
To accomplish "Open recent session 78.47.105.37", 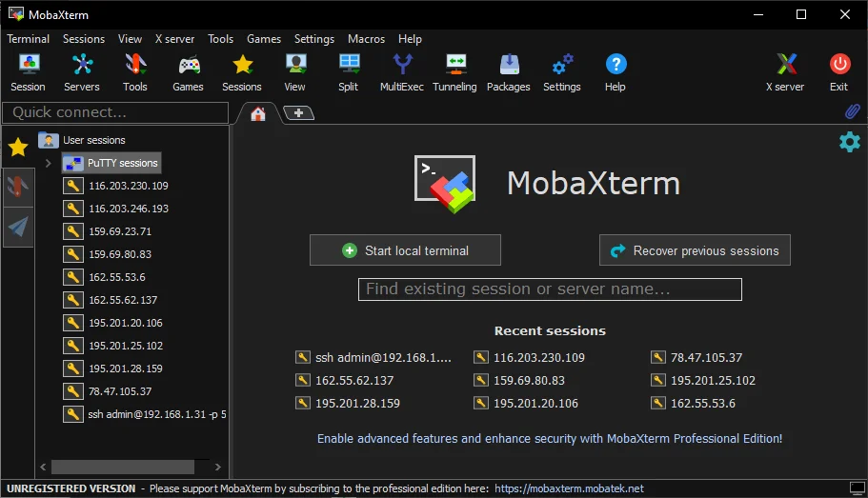I will pos(696,357).
